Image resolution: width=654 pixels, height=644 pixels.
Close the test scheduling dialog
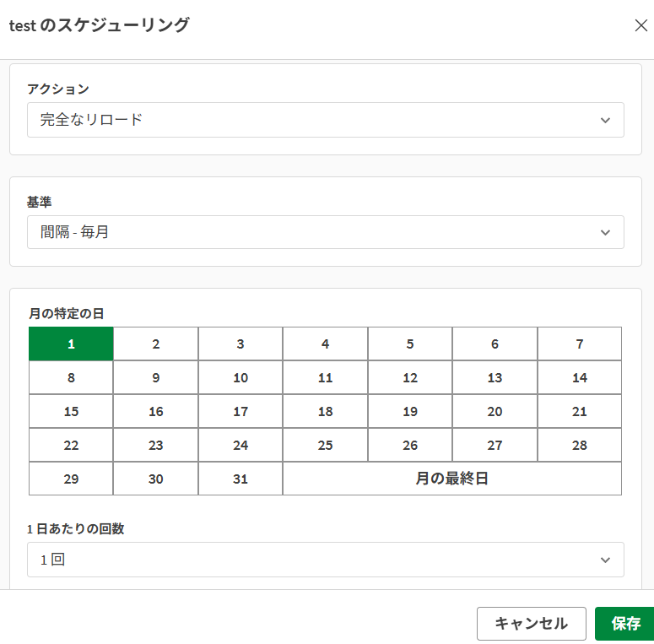640,25
